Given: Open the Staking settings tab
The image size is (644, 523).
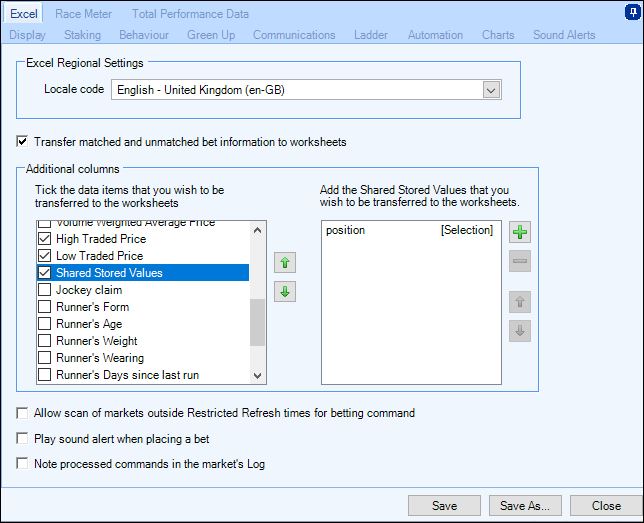Looking at the screenshot, I should point(82,35).
